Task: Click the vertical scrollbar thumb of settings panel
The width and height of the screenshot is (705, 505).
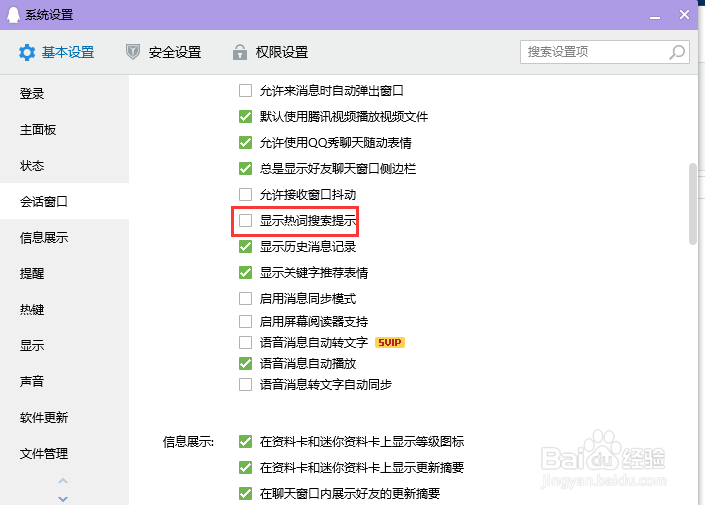Action: pos(692,204)
